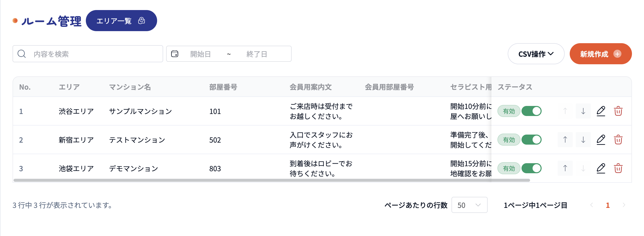The height and width of the screenshot is (236, 644).
Task: Move the サンプルマンション row down
Action: [x=583, y=111]
